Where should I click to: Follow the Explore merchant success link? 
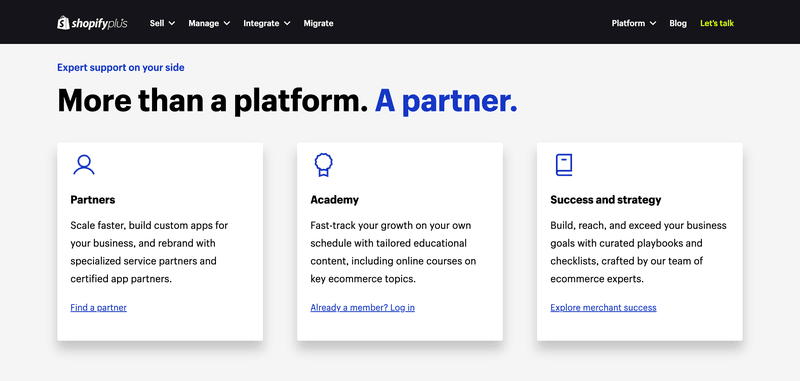tap(603, 308)
